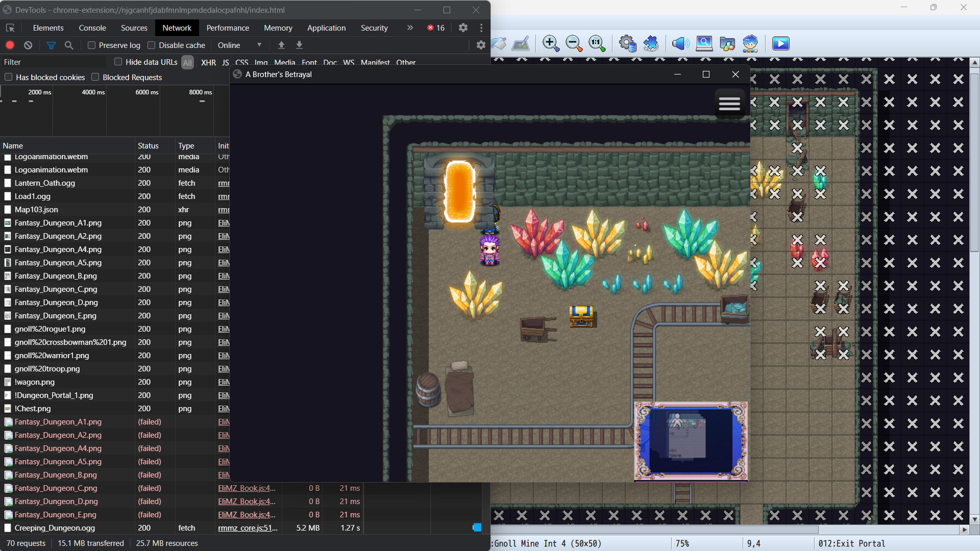Click the glowing orange exit portal
The width and height of the screenshot is (980, 551).
click(459, 191)
